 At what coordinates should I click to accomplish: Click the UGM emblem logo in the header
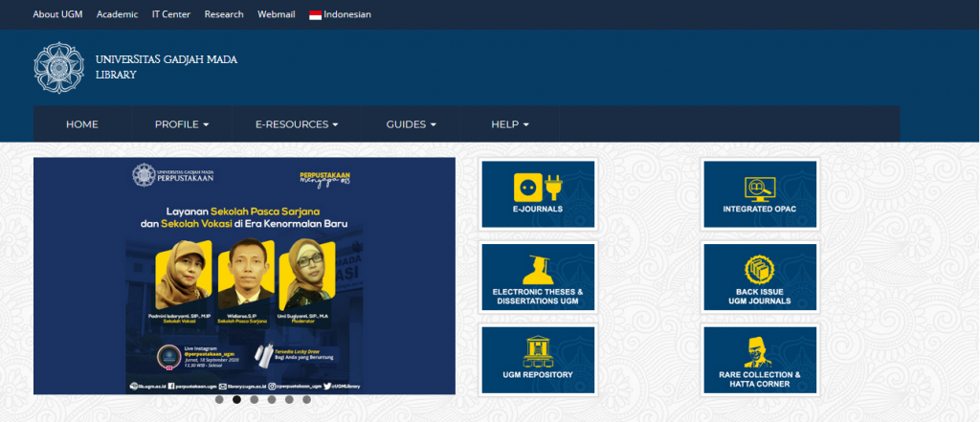[x=58, y=68]
